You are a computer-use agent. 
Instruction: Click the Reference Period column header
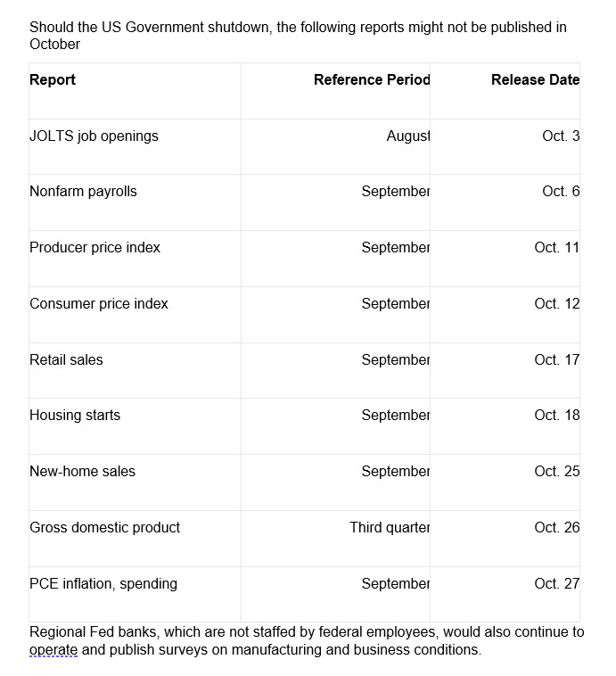point(372,79)
